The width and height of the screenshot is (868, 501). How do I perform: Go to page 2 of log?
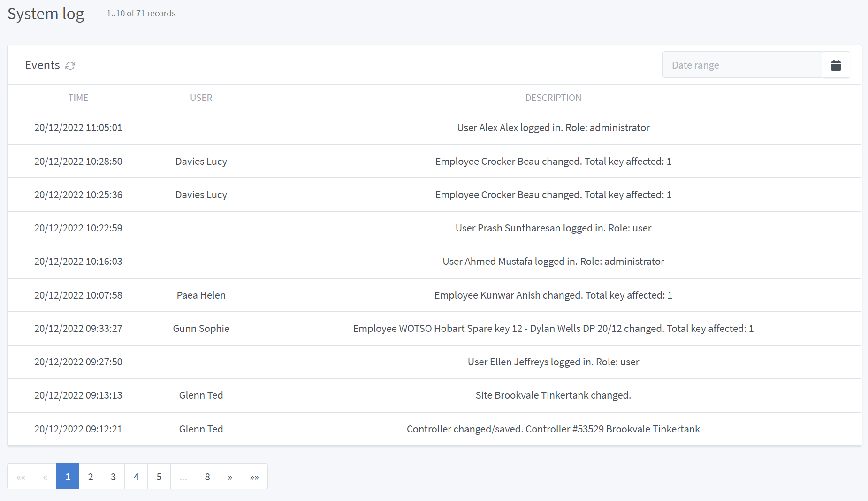point(91,477)
